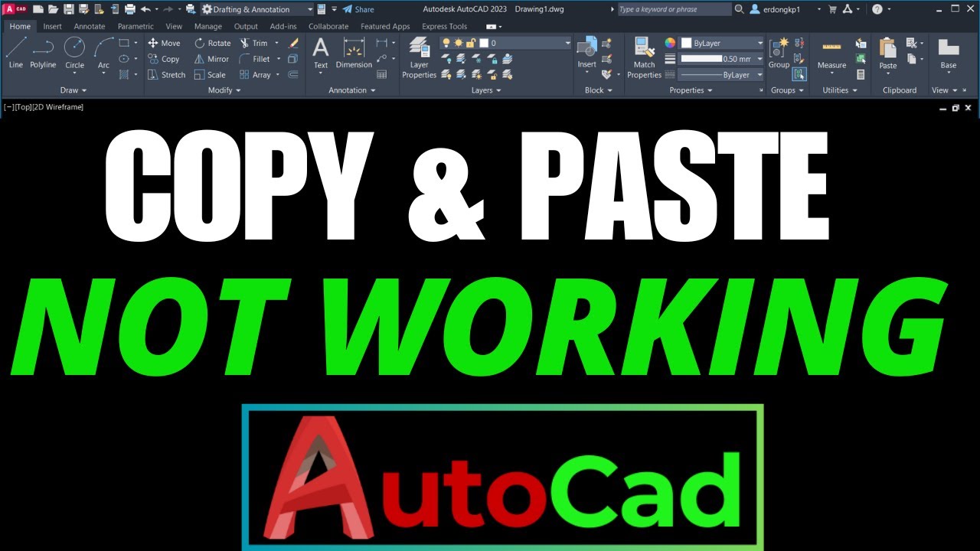
Task: Select the Line drawing tool
Action: (16, 53)
